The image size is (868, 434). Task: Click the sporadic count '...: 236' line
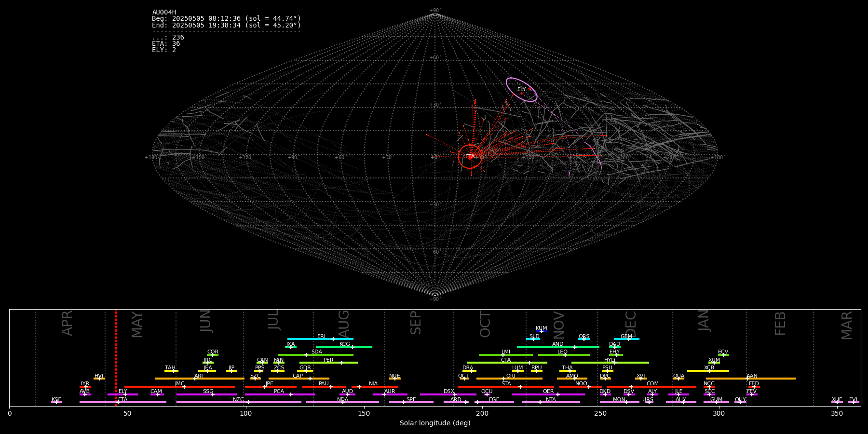point(168,37)
